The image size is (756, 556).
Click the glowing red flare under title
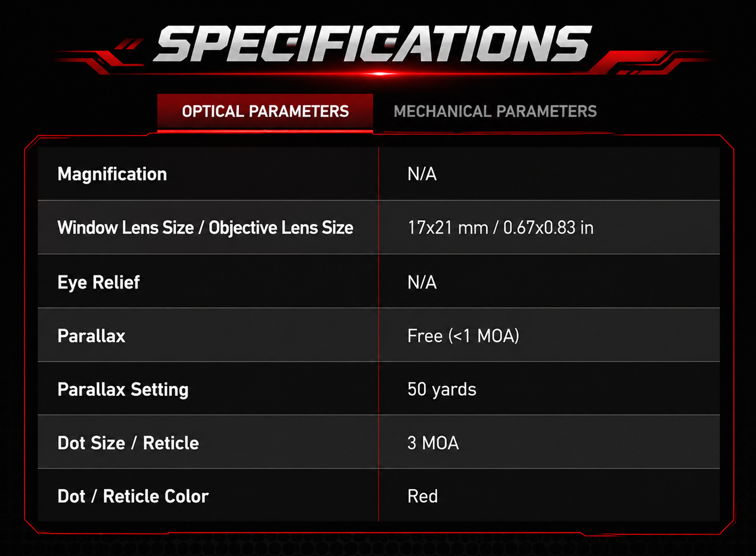pos(381,74)
